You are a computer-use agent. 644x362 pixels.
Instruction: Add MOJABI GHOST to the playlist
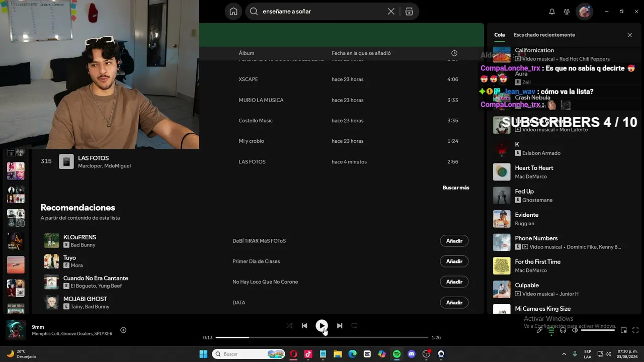click(454, 303)
